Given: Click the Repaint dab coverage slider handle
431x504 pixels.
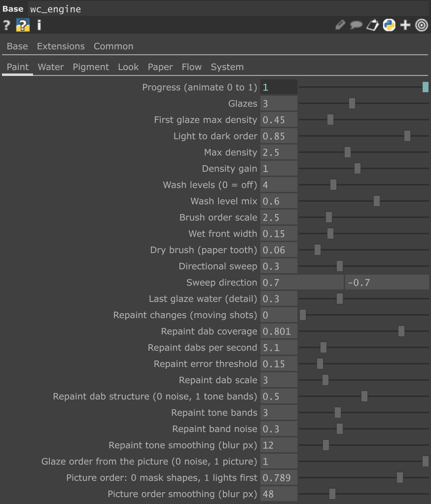Looking at the screenshot, I should 401,331.
